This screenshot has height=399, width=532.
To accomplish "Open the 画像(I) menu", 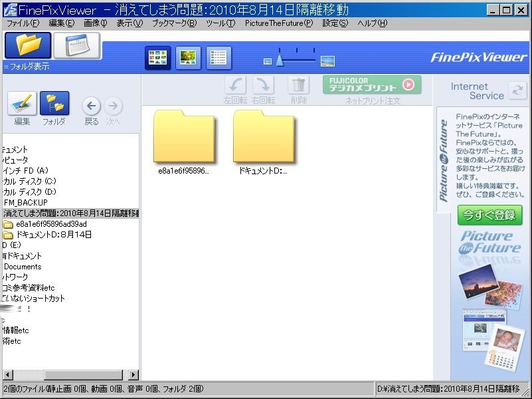I will point(96,23).
